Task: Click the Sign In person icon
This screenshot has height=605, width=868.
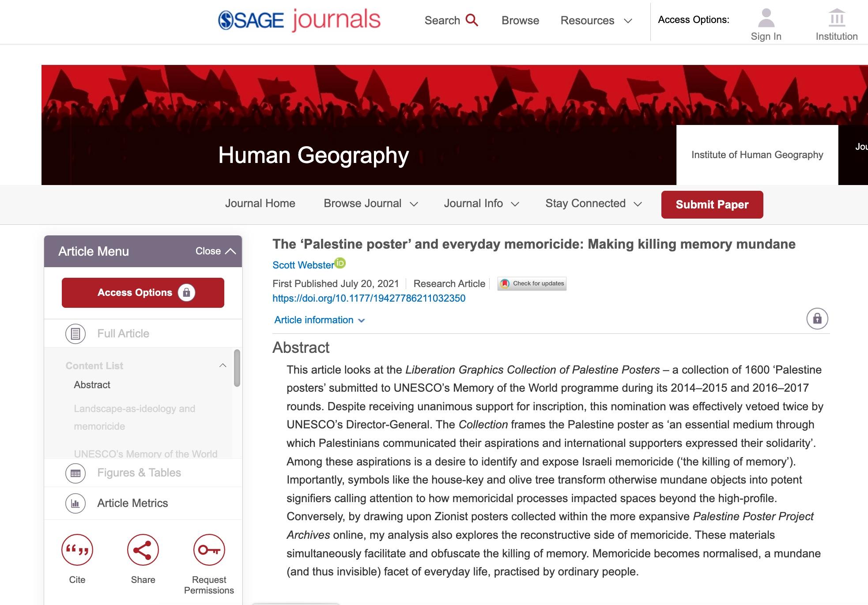Action: (x=766, y=18)
